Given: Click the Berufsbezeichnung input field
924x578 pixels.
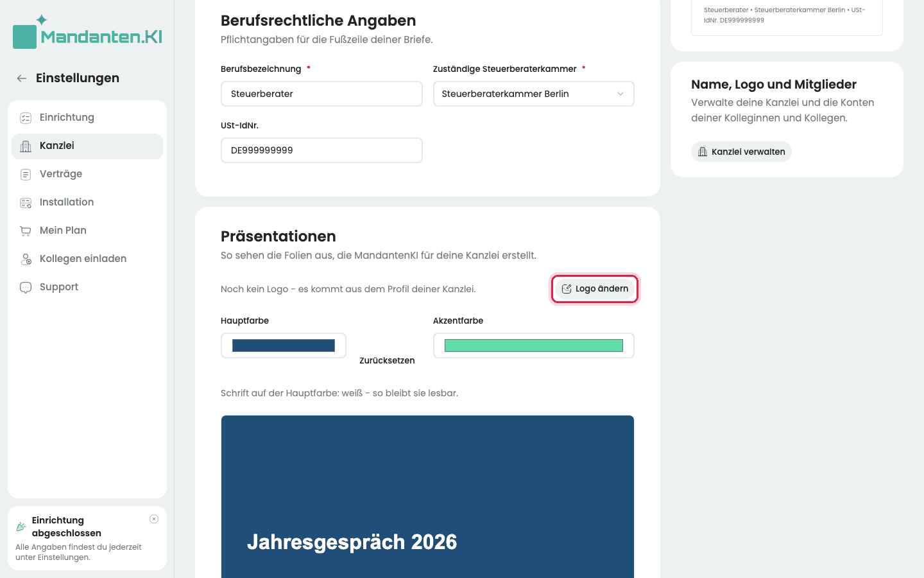Looking at the screenshot, I should click(x=321, y=94).
